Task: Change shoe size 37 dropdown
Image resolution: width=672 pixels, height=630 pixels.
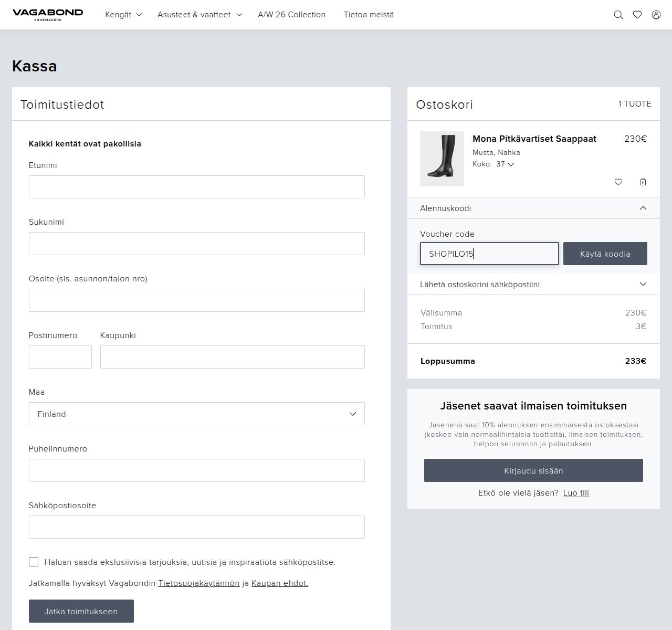Action: 505,164
